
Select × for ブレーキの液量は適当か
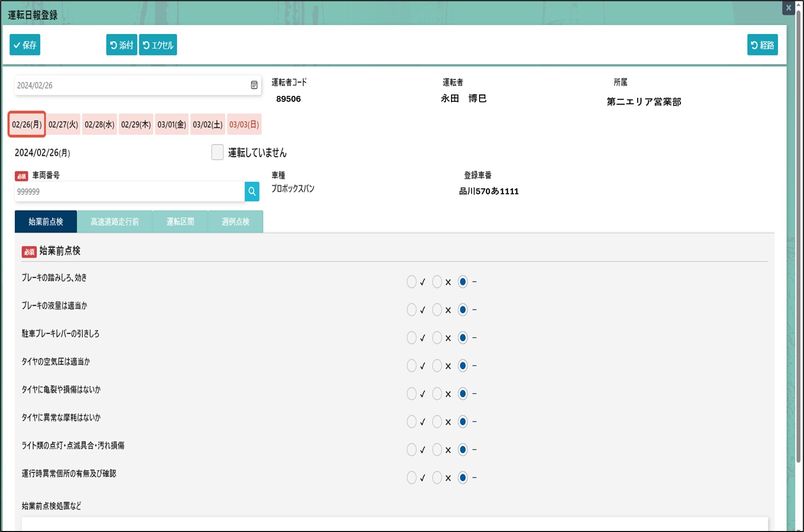437,310
